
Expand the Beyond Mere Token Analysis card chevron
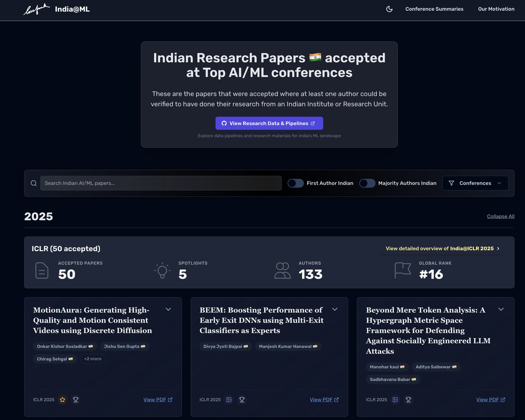(x=501, y=309)
